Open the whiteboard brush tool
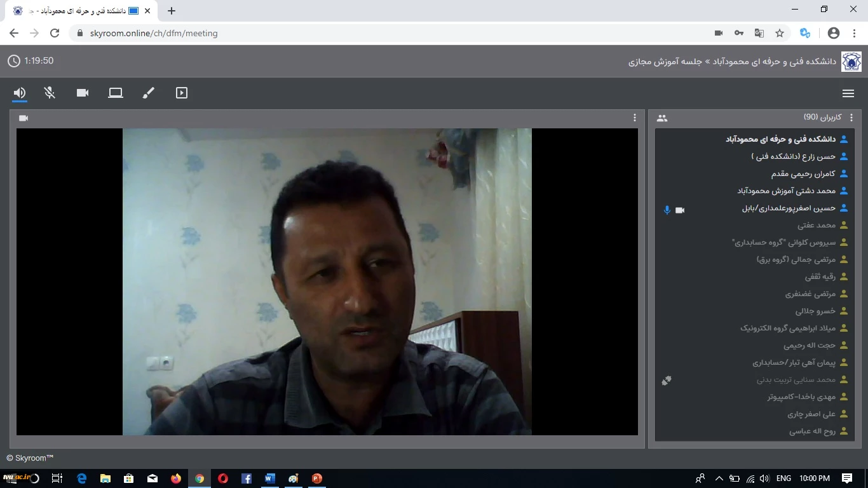Screen dimensions: 868x488 (149, 93)
